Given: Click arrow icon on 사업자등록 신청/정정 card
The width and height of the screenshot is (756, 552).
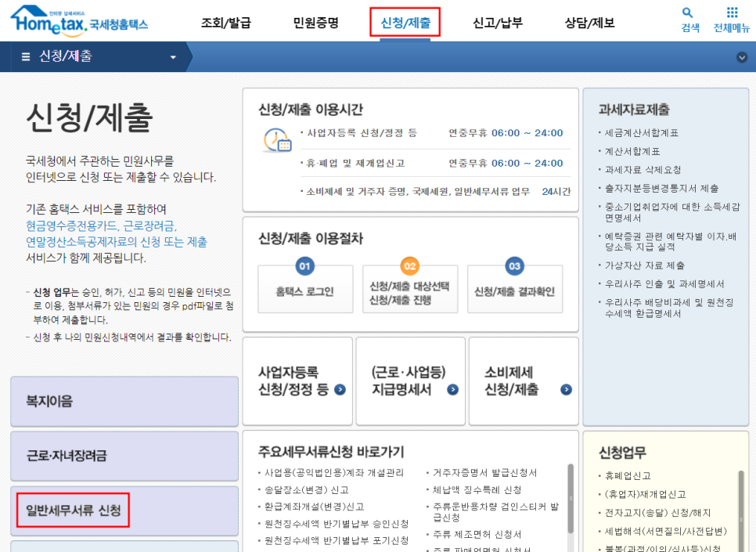Looking at the screenshot, I should [x=340, y=389].
